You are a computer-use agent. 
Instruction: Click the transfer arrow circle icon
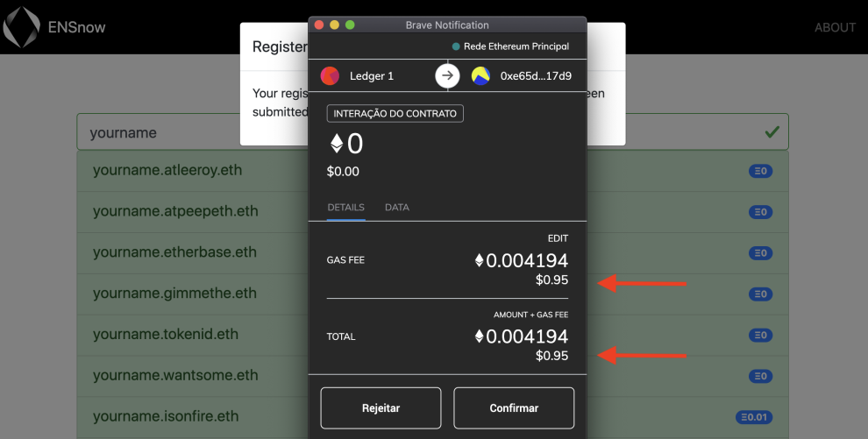point(447,75)
